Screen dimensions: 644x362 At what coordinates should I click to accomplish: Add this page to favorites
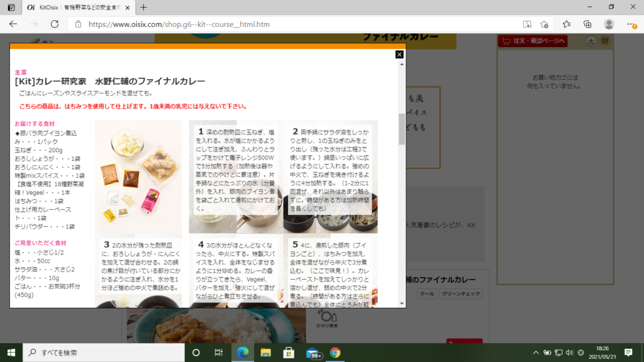tap(545, 25)
